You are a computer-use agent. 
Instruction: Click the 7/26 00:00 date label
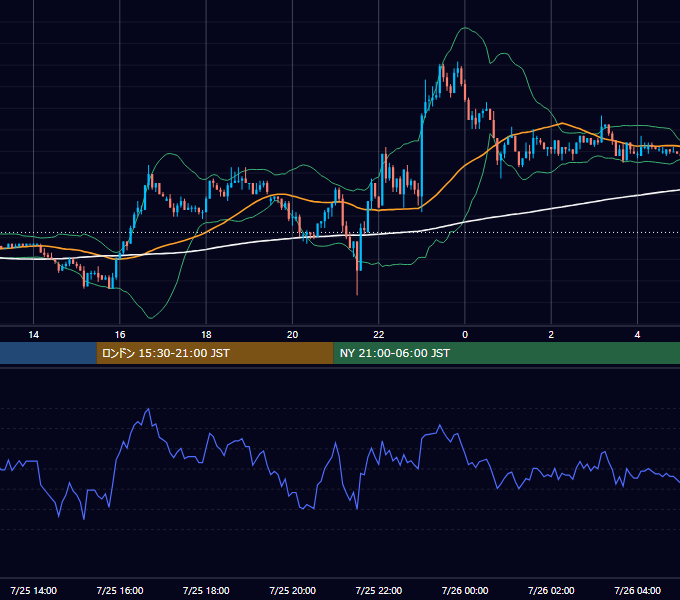click(465, 590)
